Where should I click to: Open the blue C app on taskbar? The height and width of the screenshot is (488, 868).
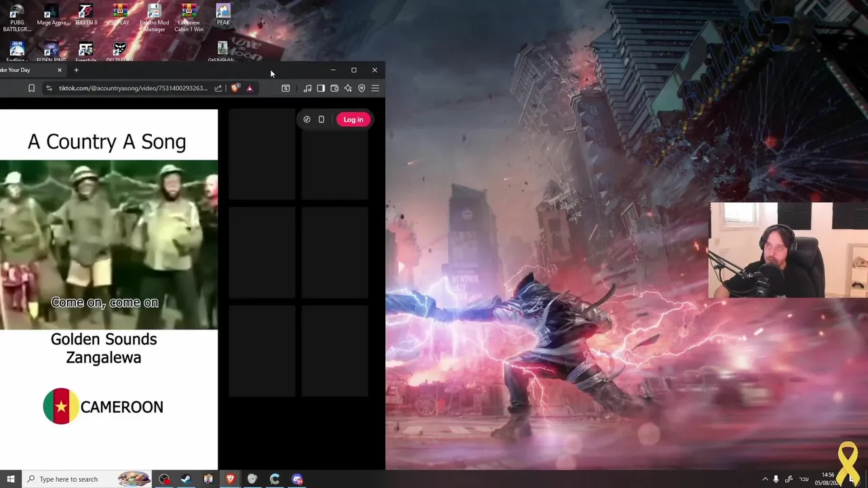275,479
